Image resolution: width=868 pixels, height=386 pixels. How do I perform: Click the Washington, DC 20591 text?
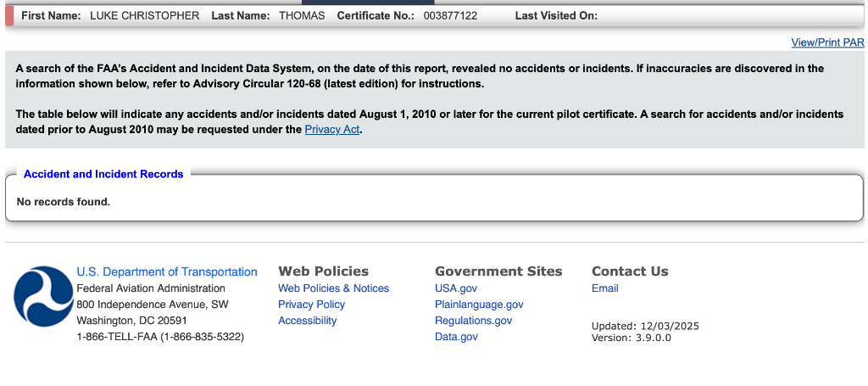(x=131, y=320)
